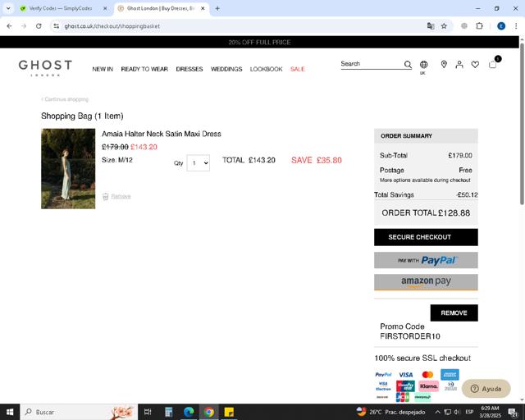Image resolution: width=525 pixels, height=420 pixels.
Task: Click the dress product thumbnail
Action: click(x=68, y=169)
